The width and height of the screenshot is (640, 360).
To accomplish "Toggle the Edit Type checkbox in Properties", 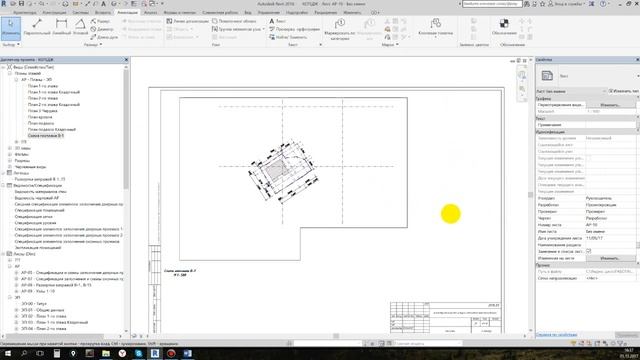I will pos(611,91).
